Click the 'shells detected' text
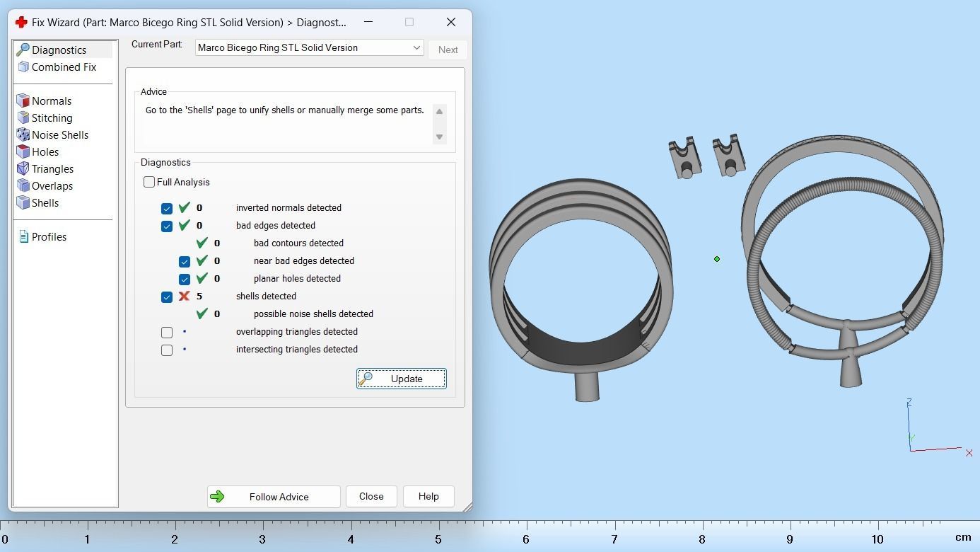Image resolution: width=980 pixels, height=552 pixels. coord(266,297)
